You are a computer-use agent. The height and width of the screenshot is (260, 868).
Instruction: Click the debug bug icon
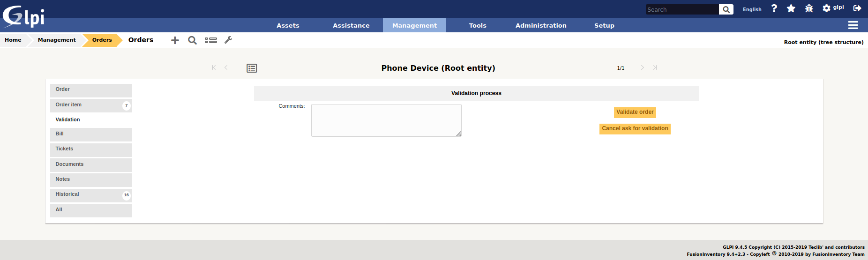(809, 8)
